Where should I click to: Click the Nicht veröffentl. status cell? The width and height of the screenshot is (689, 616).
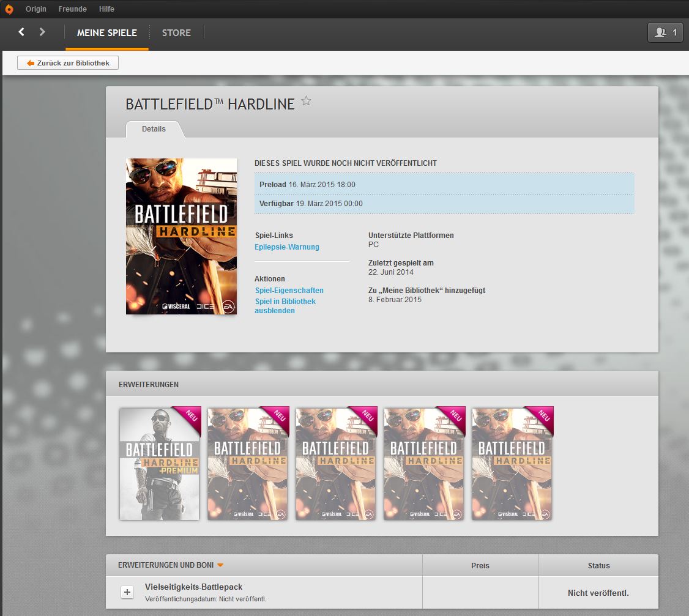(598, 593)
